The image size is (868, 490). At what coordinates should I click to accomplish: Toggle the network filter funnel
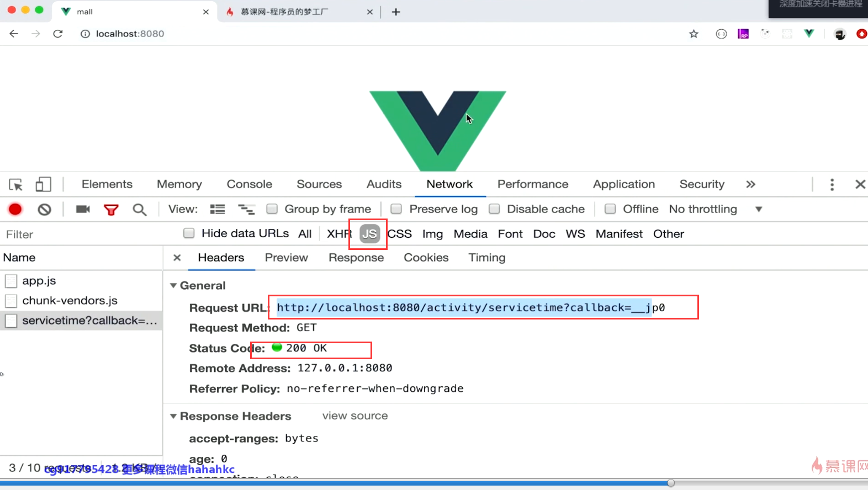click(111, 210)
